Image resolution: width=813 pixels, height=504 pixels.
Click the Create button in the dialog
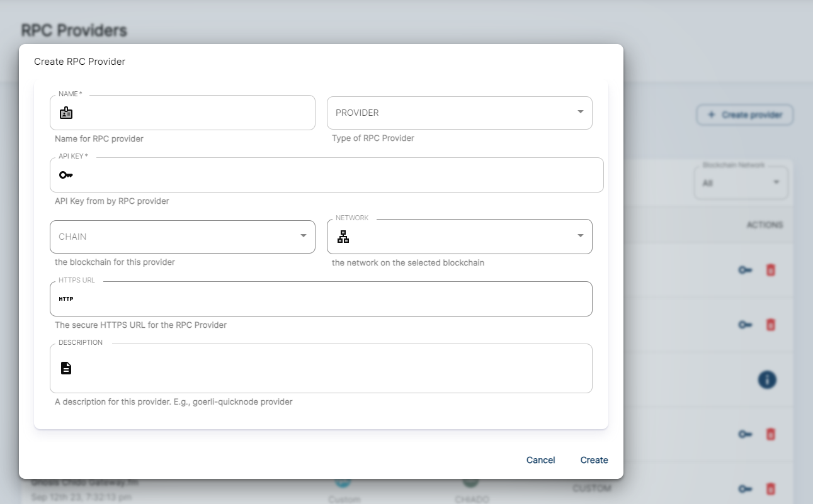point(594,460)
